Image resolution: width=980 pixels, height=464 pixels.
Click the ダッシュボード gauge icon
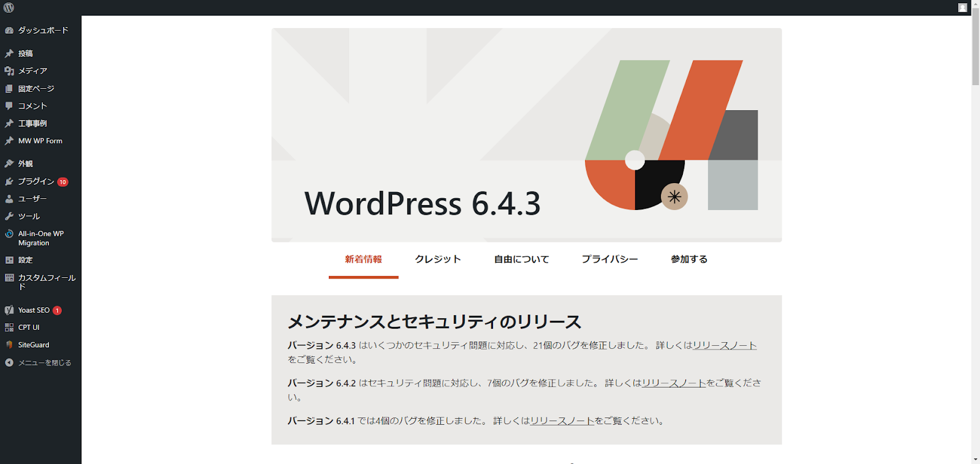click(x=9, y=30)
